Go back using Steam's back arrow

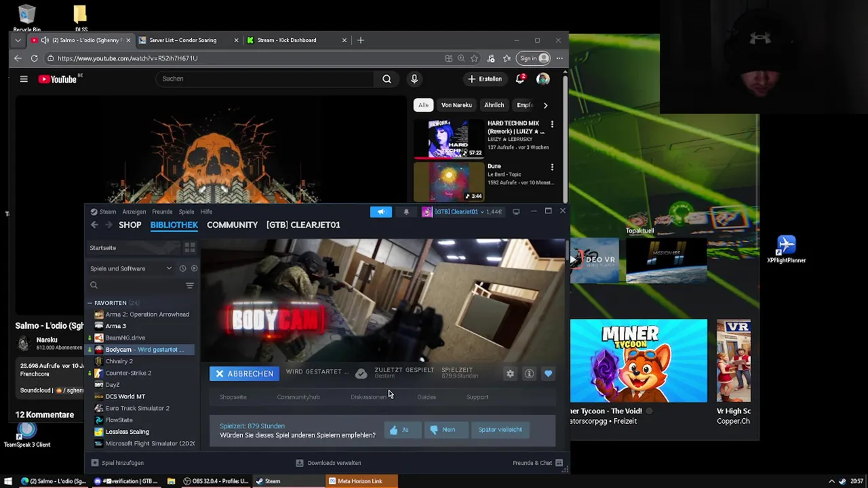(x=94, y=225)
